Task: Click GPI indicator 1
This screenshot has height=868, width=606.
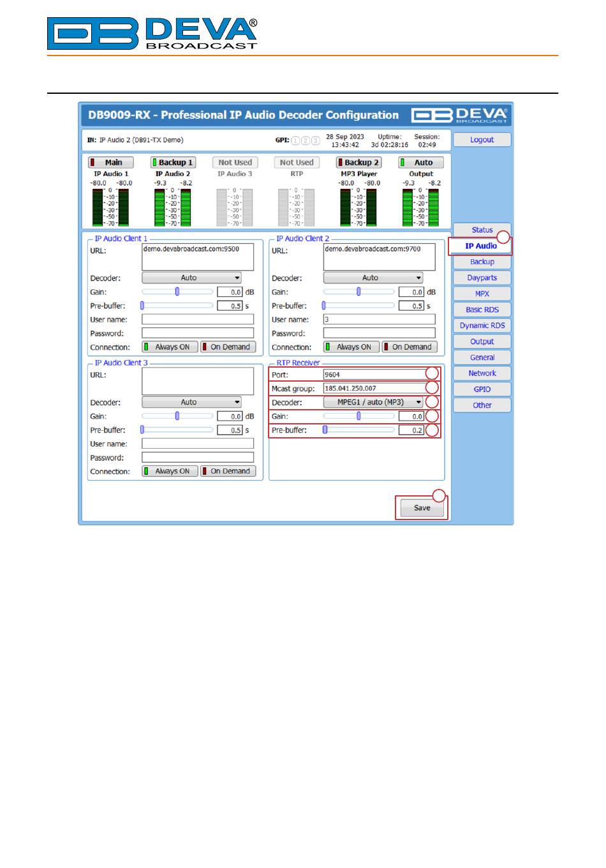Action: pos(295,140)
